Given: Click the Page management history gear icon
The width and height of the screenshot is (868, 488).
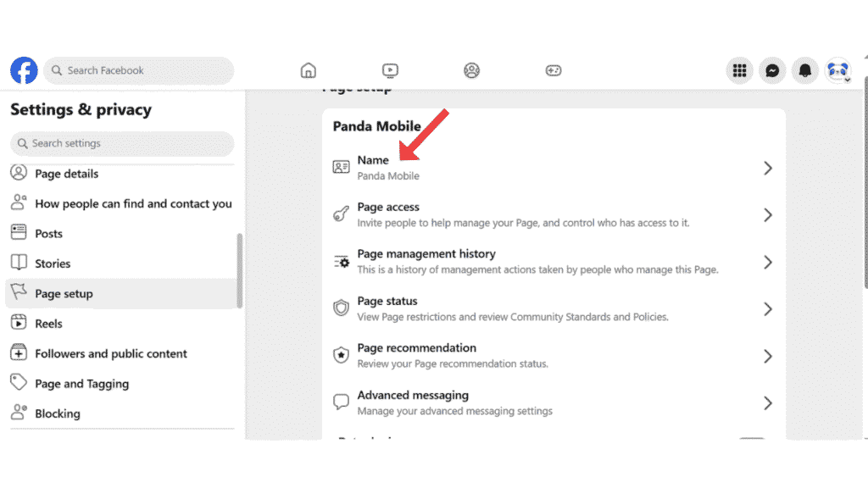Looking at the screenshot, I should tap(341, 261).
